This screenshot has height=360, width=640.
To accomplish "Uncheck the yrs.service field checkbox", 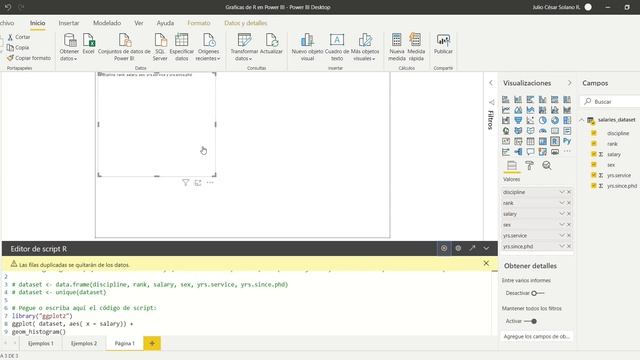I will [x=594, y=175].
